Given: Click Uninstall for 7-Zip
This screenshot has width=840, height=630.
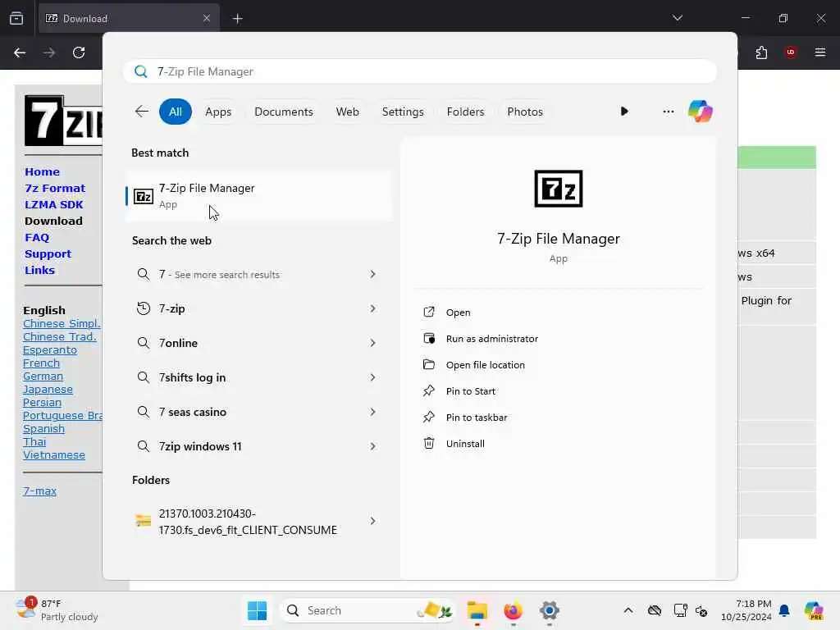Looking at the screenshot, I should click(465, 444).
